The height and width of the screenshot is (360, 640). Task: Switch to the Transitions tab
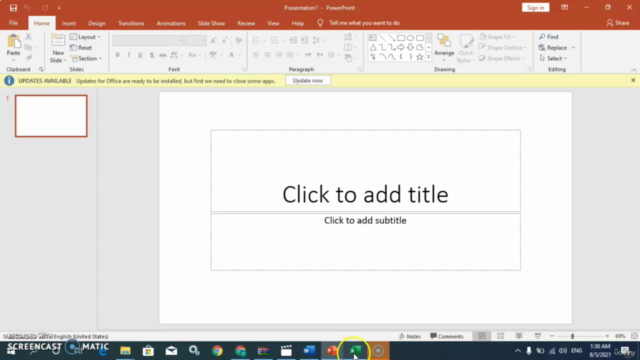(x=131, y=23)
